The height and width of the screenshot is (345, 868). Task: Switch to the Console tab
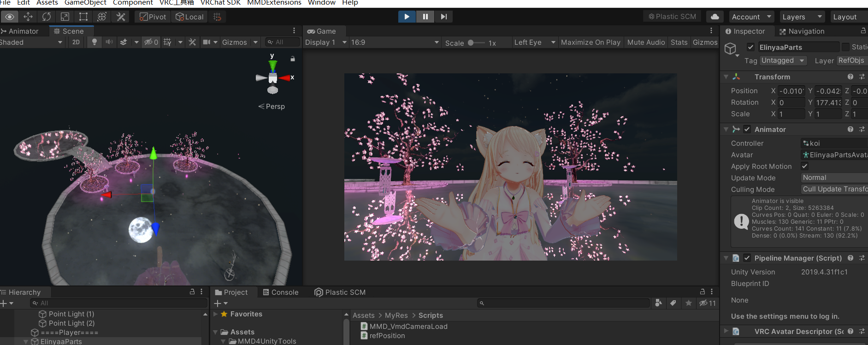[x=280, y=292]
